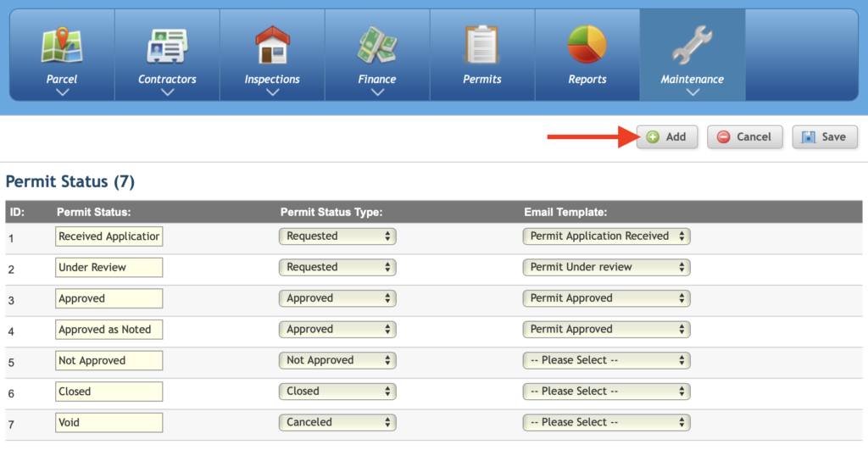Click ID number 4 in the table

[x=11, y=331]
